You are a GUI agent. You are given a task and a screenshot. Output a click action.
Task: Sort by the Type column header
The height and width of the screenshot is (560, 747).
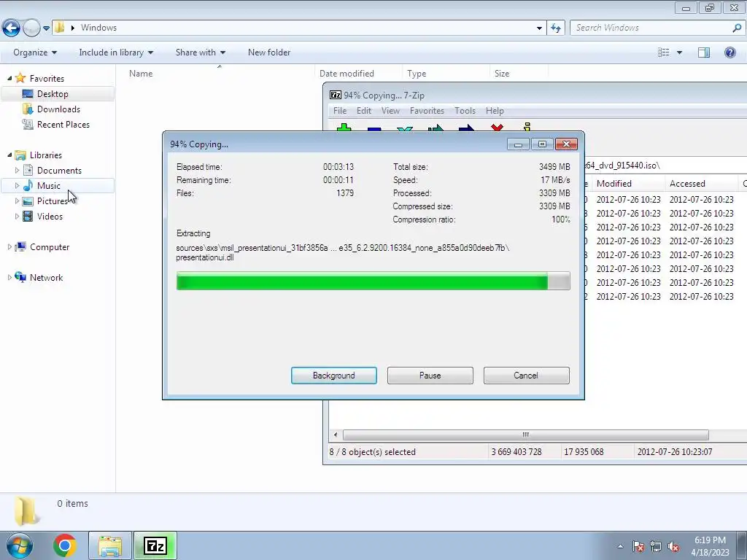point(417,74)
